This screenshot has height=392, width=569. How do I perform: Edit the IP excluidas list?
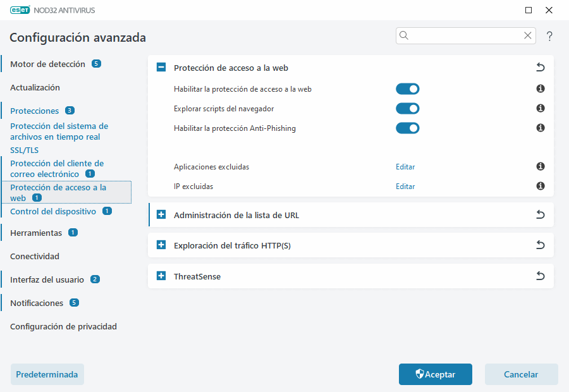point(405,186)
